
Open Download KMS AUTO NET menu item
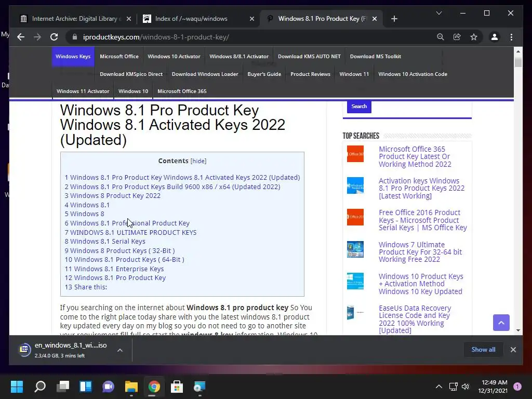pos(309,56)
